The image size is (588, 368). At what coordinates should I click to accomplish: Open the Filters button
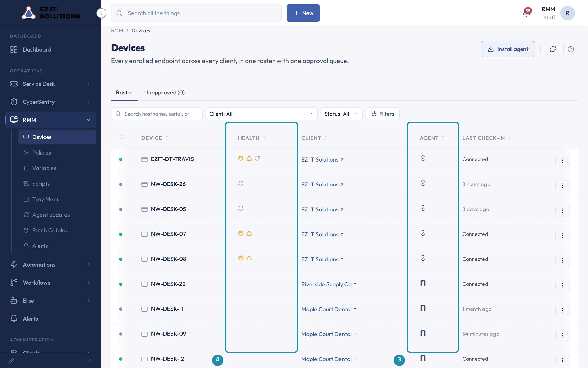coord(383,114)
